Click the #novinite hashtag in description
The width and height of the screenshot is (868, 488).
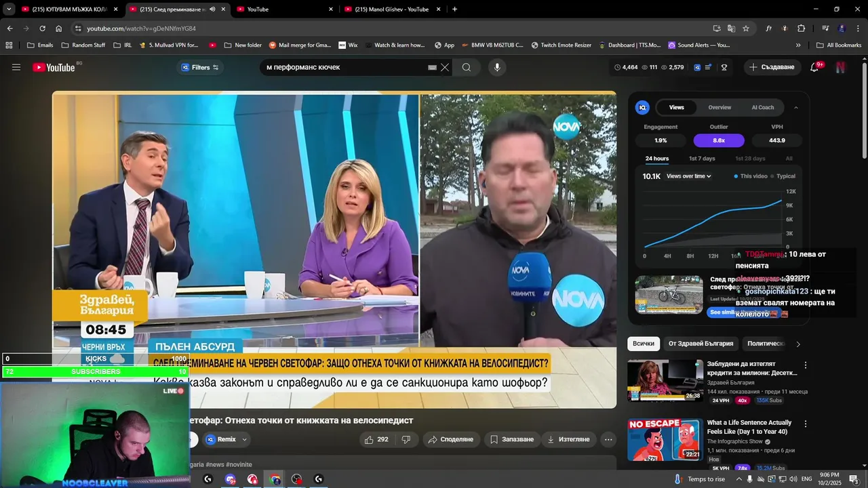(239, 464)
